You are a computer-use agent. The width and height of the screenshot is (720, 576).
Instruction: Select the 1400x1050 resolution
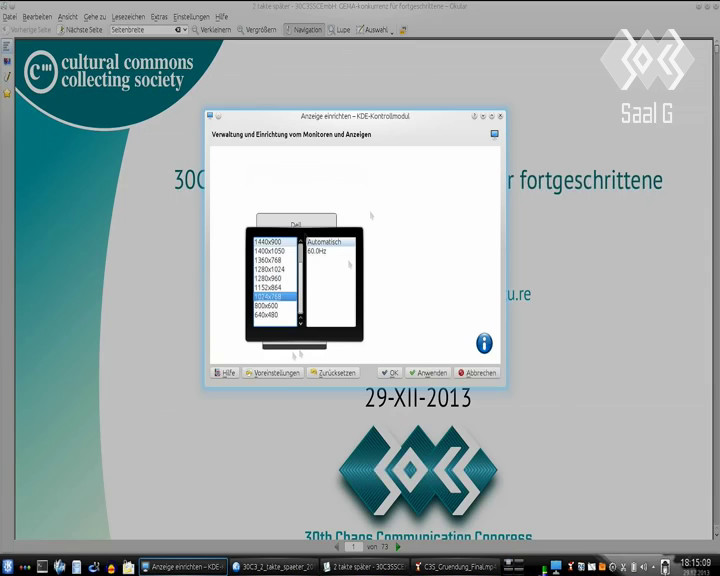275,251
